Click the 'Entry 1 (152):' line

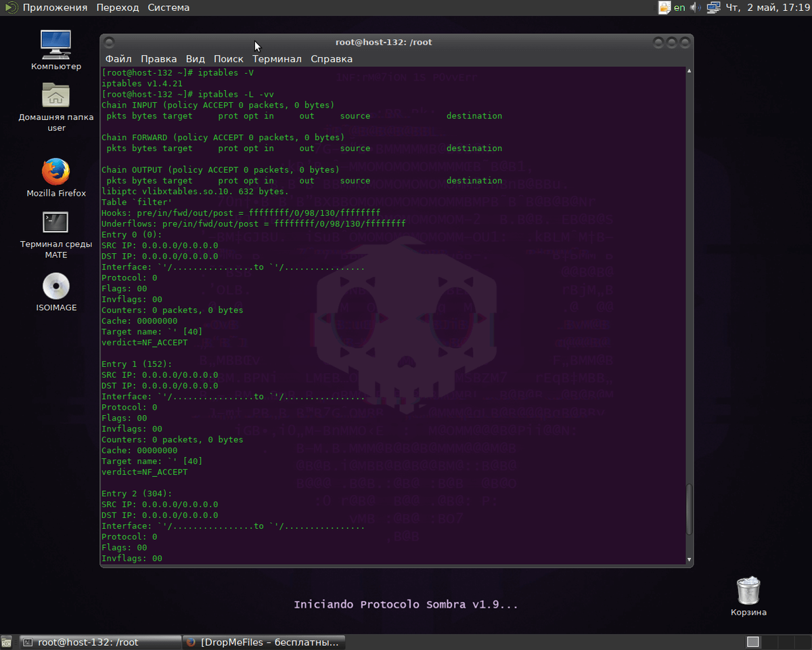(x=137, y=364)
